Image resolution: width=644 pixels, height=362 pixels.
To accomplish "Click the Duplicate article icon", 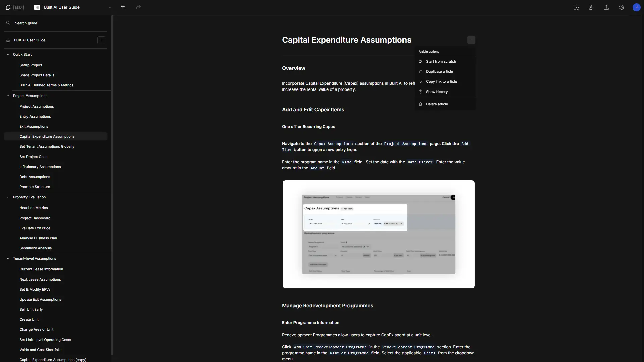I will 420,71.
